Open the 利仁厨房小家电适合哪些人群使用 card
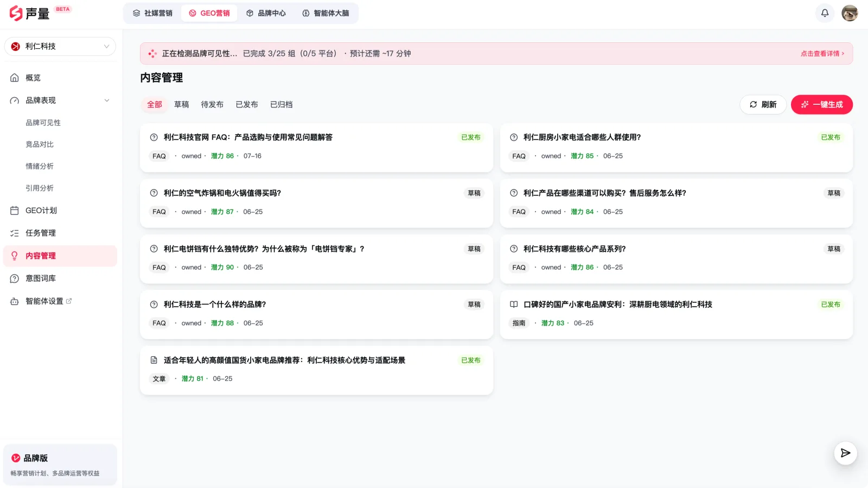 [x=676, y=148]
